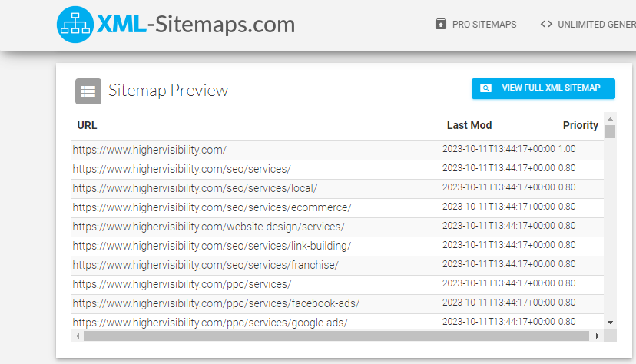Click the Pro Sitemaps briefcase icon

[x=441, y=24]
